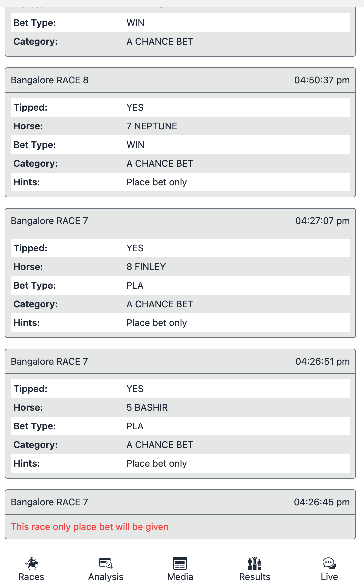Open the Bangalore RACE 8 card header
Viewport: 364px width, 588px height.
[180, 80]
